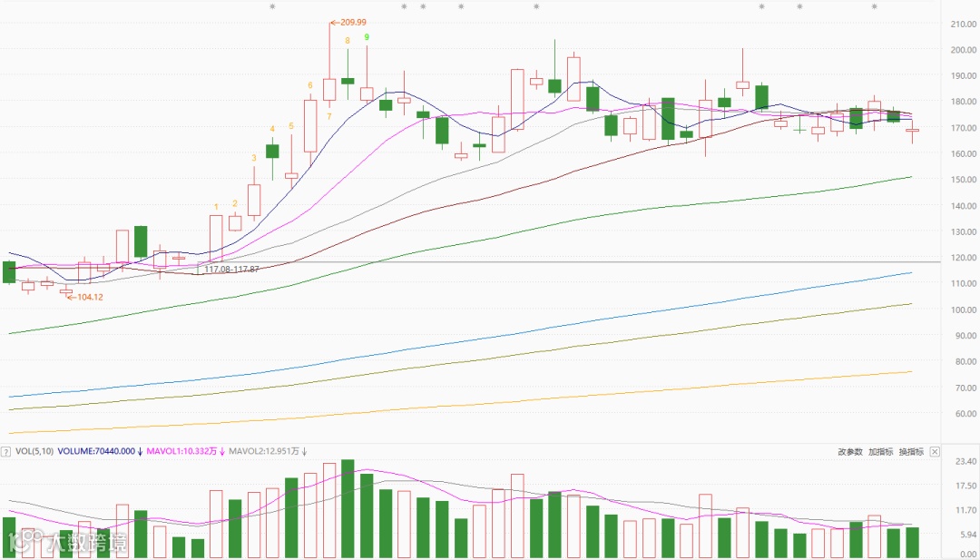Image resolution: width=980 pixels, height=560 pixels.
Task: Click the 100.00 price axis label
Action: coord(963,310)
